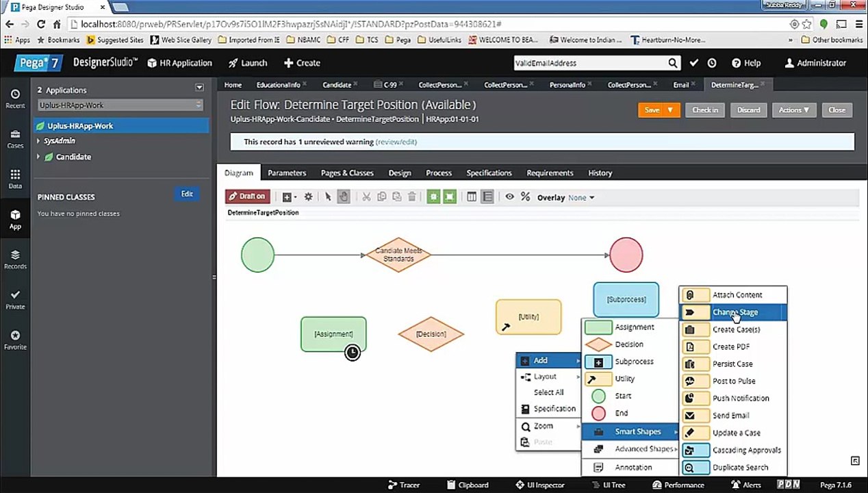Viewport: 868px width, 493px height.
Task: Open the Overlay None dropdown
Action: click(581, 198)
